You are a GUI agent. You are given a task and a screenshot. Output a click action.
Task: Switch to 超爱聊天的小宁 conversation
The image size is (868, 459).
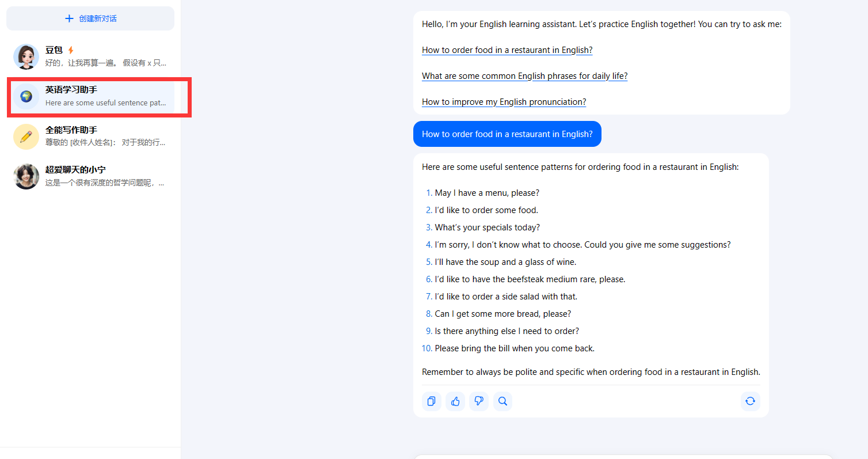104,176
